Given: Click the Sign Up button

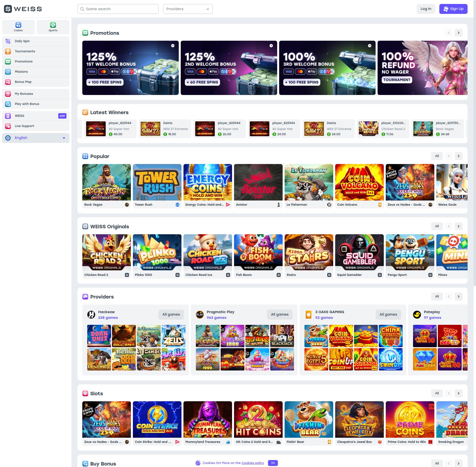Looking at the screenshot, I should click(x=453, y=9).
